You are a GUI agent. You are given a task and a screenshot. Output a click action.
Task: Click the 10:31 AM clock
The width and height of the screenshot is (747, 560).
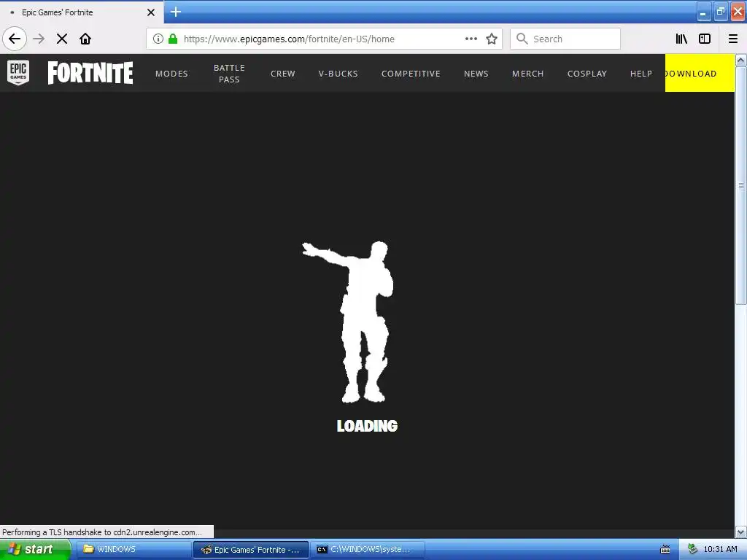(x=720, y=549)
